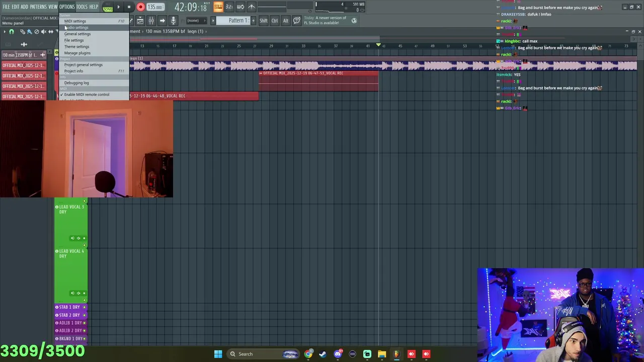
Task: Open Windows Start menu
Action: [x=218, y=354]
